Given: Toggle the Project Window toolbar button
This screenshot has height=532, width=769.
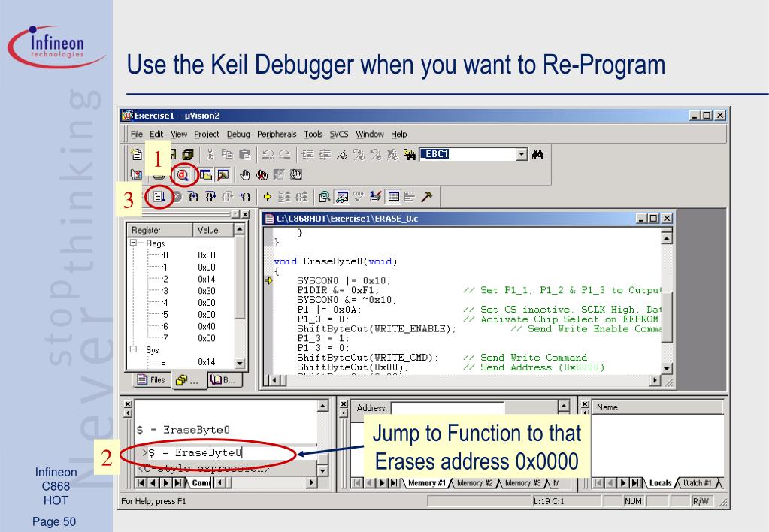Looking at the screenshot, I should point(205,175).
